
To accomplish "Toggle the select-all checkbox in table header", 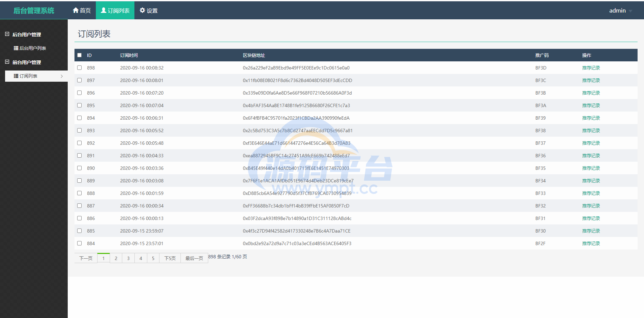I will pyautogui.click(x=79, y=55).
